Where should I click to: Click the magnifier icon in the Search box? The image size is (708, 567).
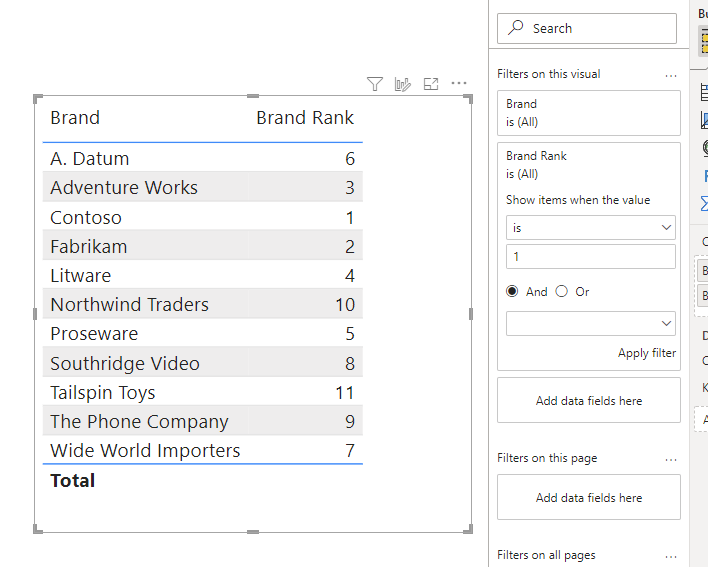tap(516, 28)
